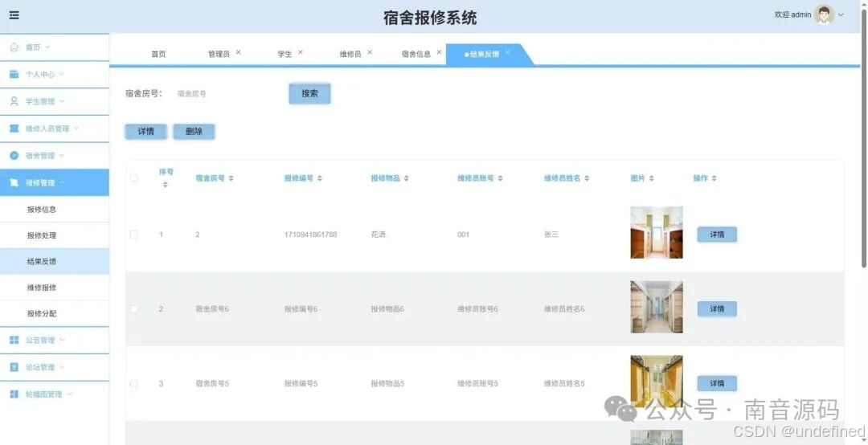Sort by 操作 column arrows
Viewport: 868px width, 445px height.
[x=714, y=178]
